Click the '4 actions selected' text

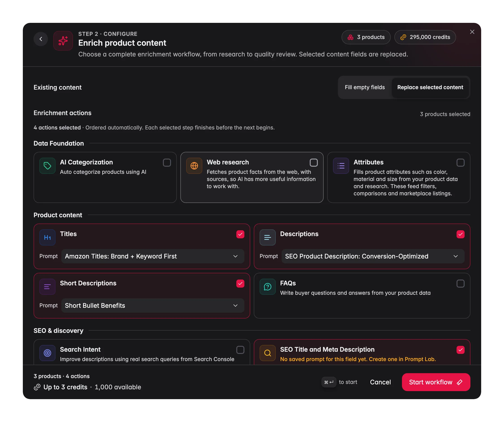click(57, 127)
